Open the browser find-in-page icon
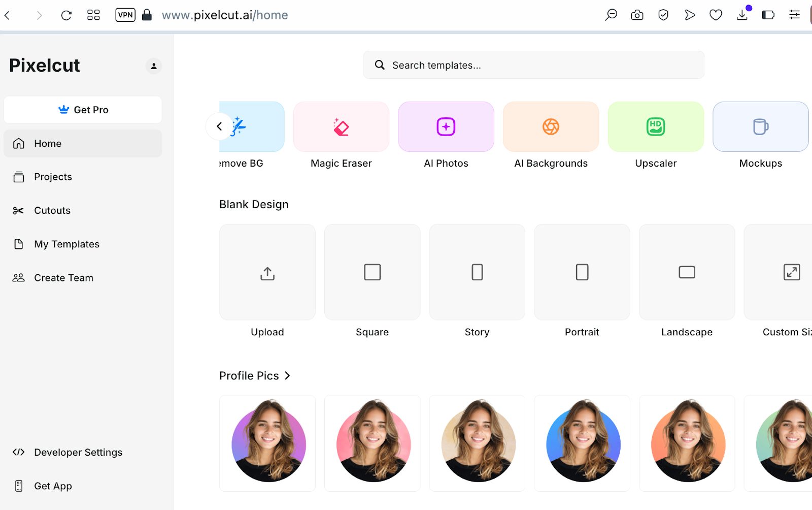The height and width of the screenshot is (510, 812). click(x=611, y=15)
